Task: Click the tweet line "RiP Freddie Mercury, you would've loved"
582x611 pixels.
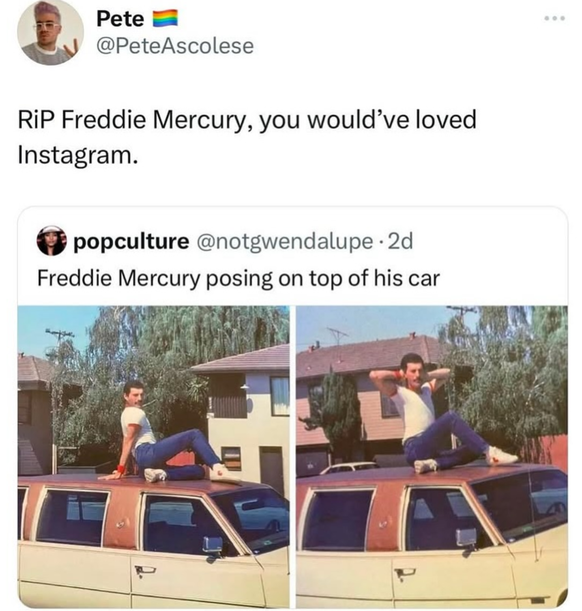Action: click(x=247, y=120)
